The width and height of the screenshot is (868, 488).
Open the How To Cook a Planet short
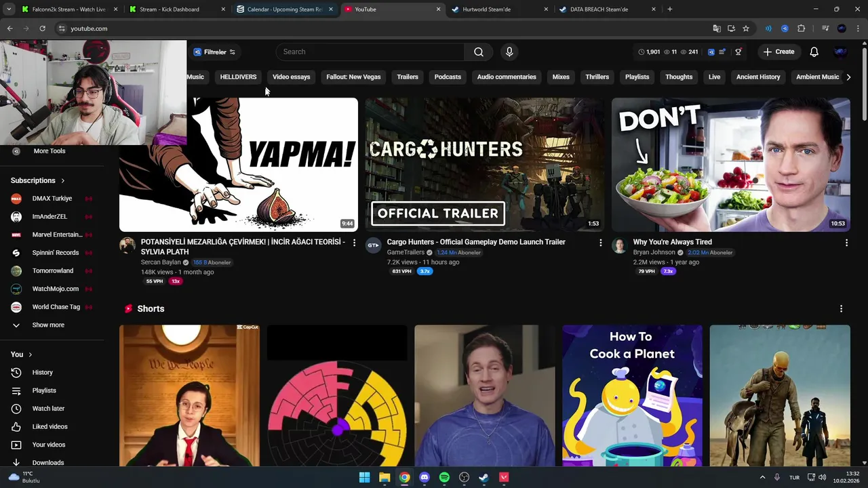click(x=632, y=396)
